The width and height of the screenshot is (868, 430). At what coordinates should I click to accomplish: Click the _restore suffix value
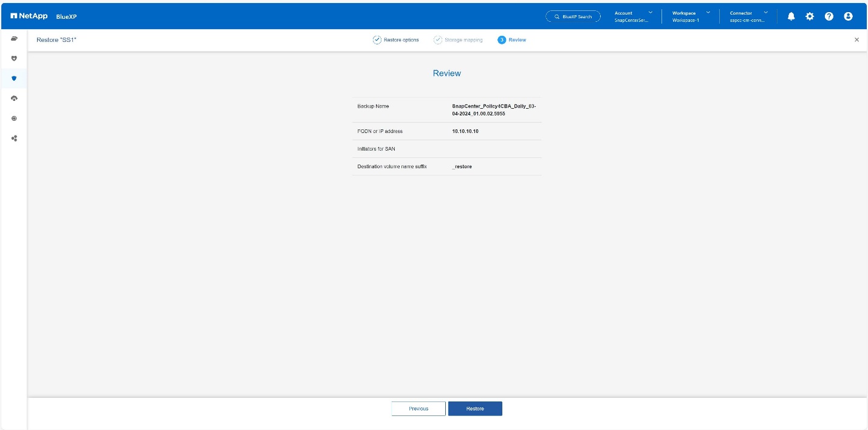462,166
